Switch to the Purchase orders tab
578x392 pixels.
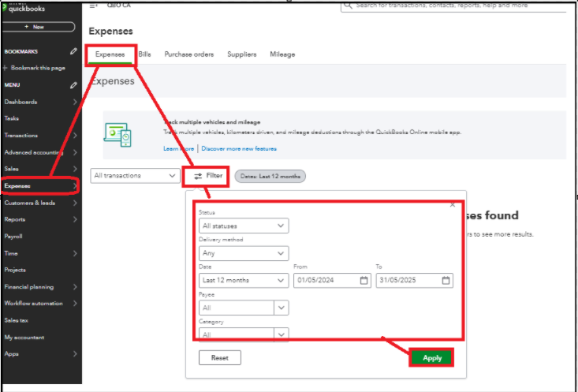click(189, 54)
